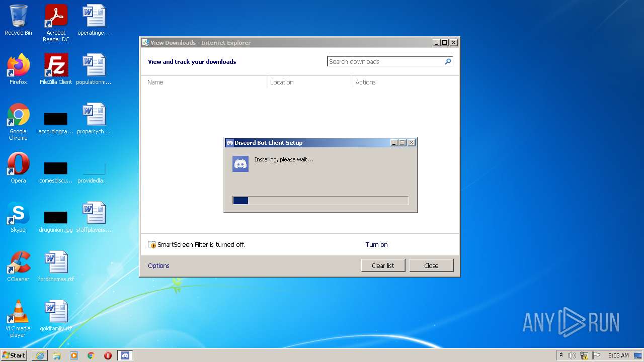The width and height of the screenshot is (644, 362).
Task: Click the "Installing, please wait..." text
Action: 284,159
